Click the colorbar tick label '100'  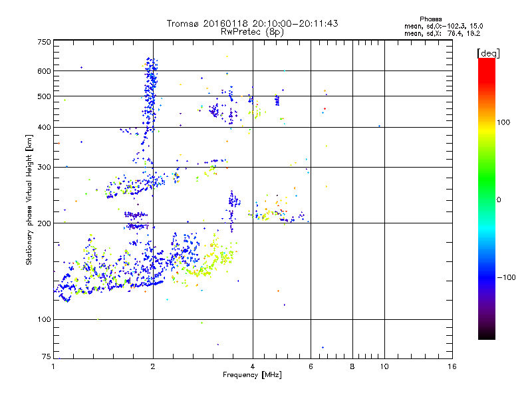(x=503, y=122)
